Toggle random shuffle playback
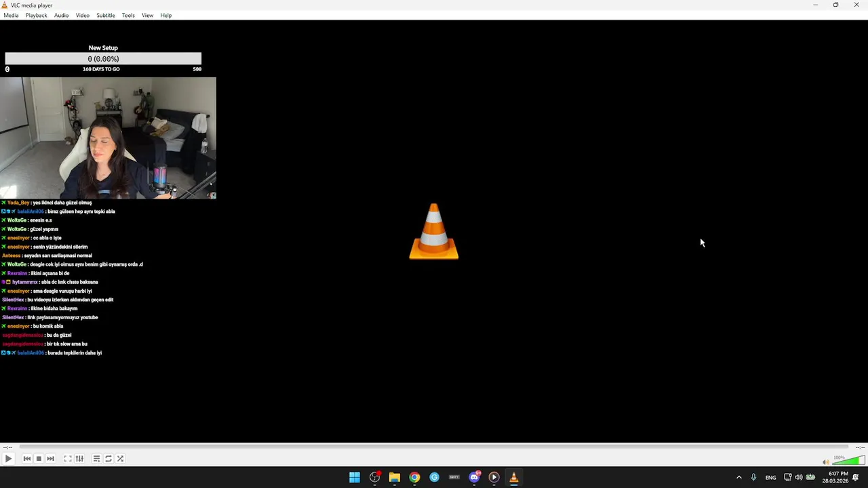Screen dimensions: 868x488 click(120, 459)
